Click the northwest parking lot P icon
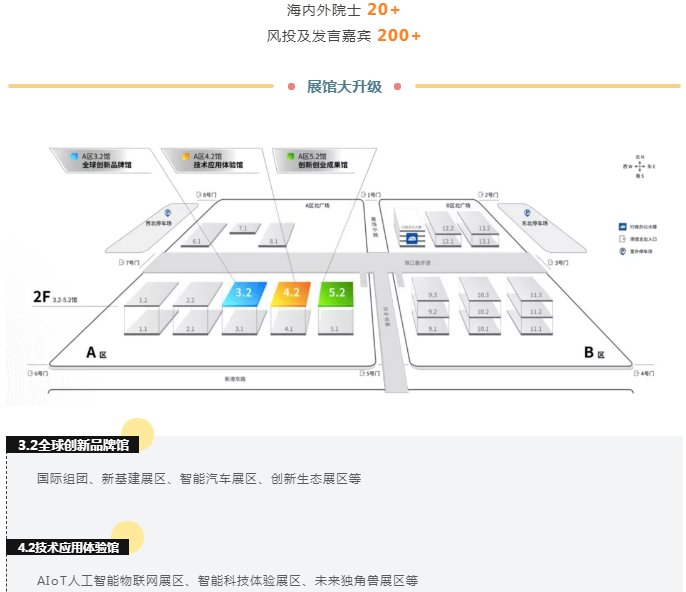The height and width of the screenshot is (592, 686). [x=168, y=213]
